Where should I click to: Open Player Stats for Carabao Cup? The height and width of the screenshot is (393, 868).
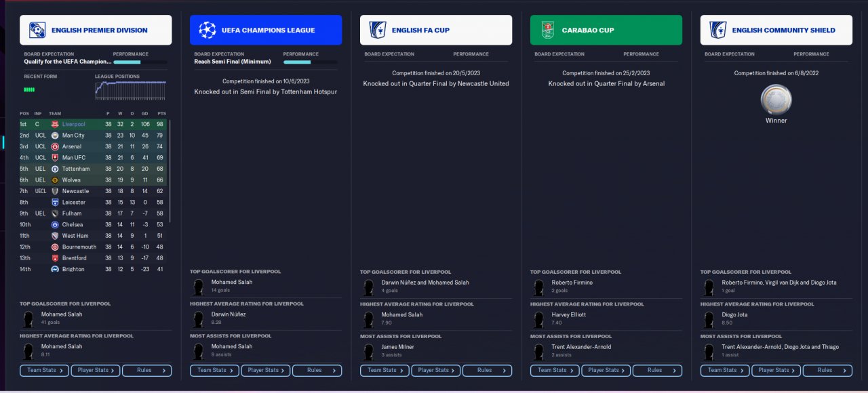[606, 371]
